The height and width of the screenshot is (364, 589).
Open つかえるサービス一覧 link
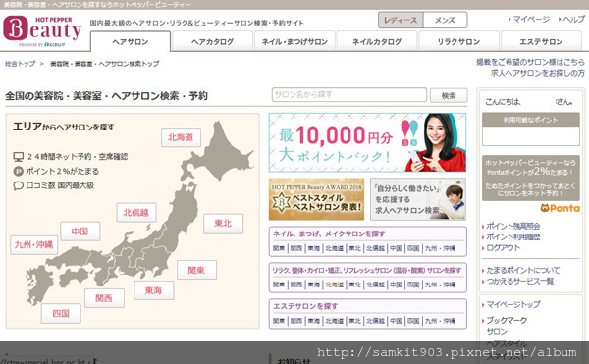click(x=520, y=281)
